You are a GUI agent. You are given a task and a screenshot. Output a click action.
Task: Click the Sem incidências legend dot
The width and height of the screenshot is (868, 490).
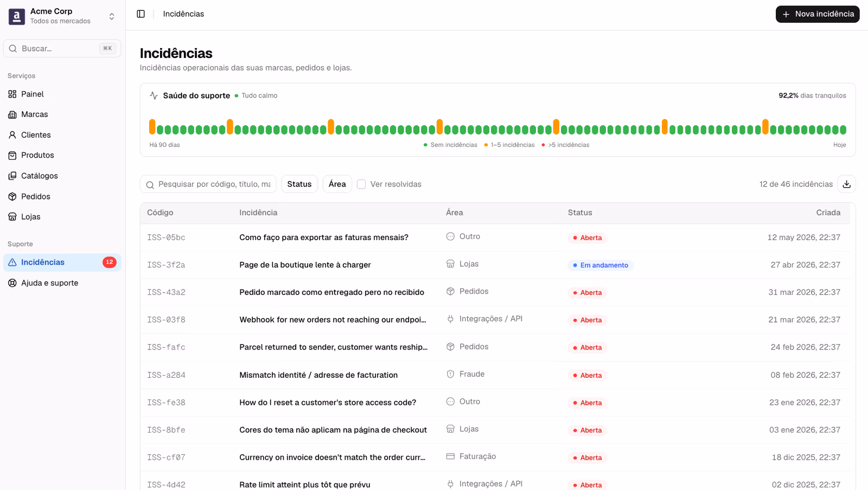[x=425, y=145]
